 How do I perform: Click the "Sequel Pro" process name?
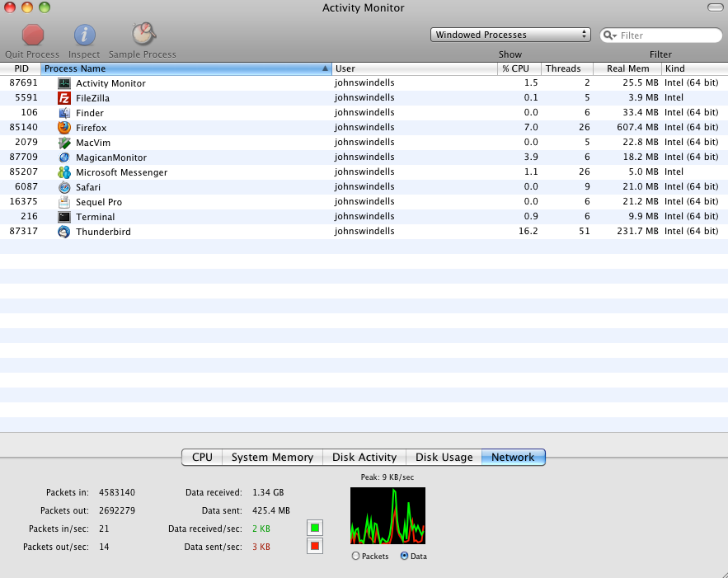[99, 202]
